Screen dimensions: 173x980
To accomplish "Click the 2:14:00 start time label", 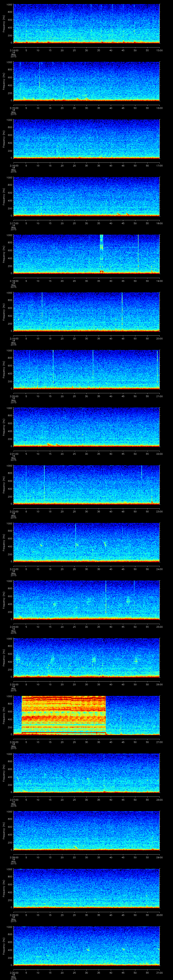I will point(14,50).
